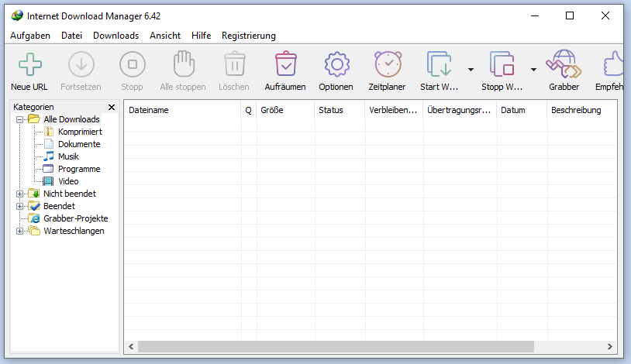631x364 pixels.
Task: Select the Musik category label
Action: pyautogui.click(x=68, y=156)
